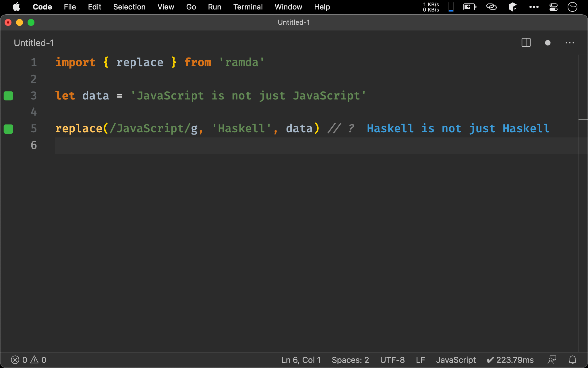This screenshot has height=368, width=588.
Task: Open macOS Control Center
Action: (553, 7)
